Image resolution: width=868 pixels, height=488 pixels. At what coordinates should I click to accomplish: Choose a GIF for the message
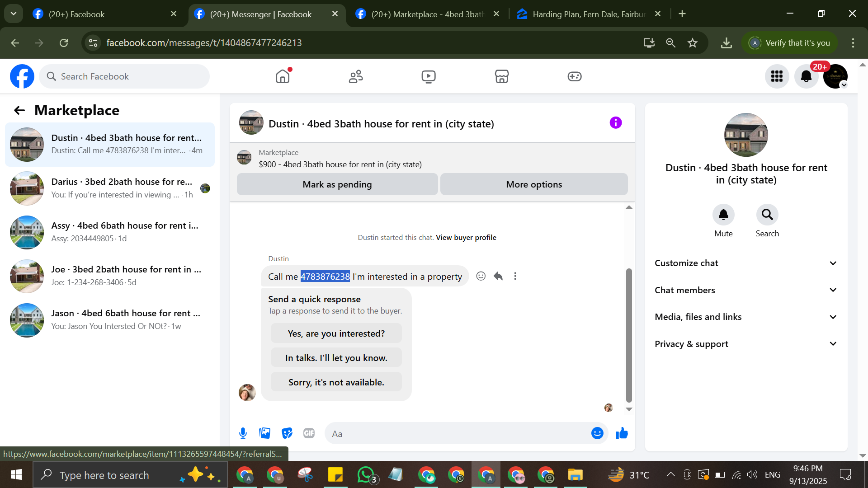click(309, 433)
